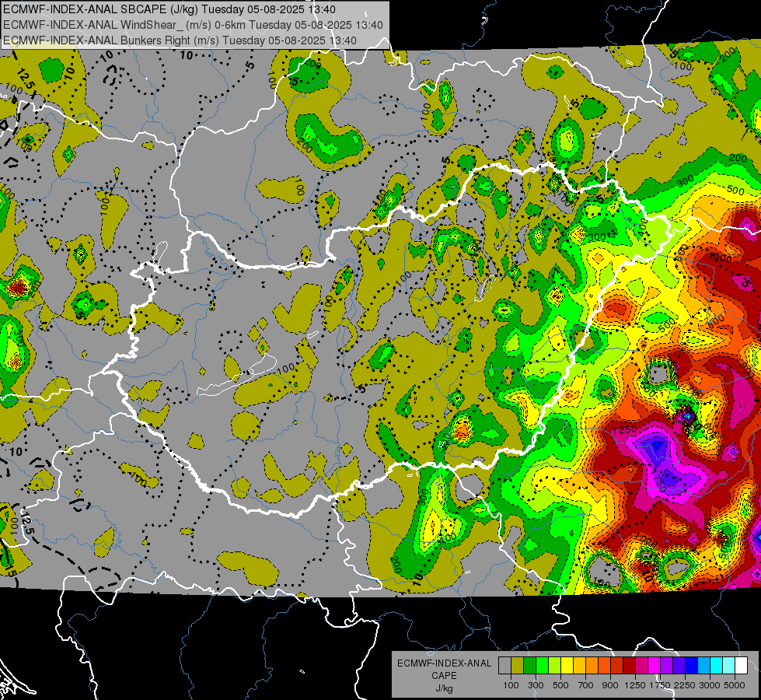This screenshot has width=761, height=700.
Task: Click the legend tick label 1750
Action: [660, 685]
